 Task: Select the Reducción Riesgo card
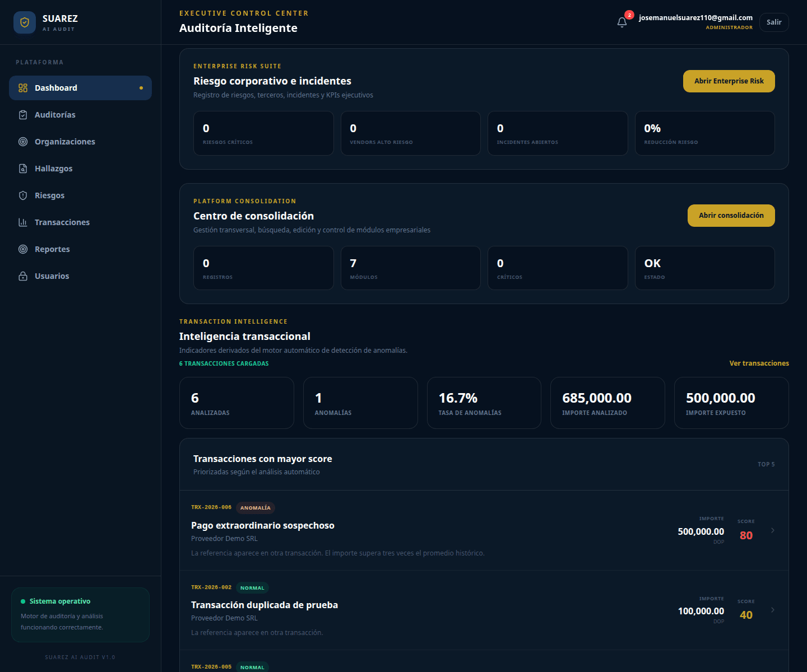[705, 133]
